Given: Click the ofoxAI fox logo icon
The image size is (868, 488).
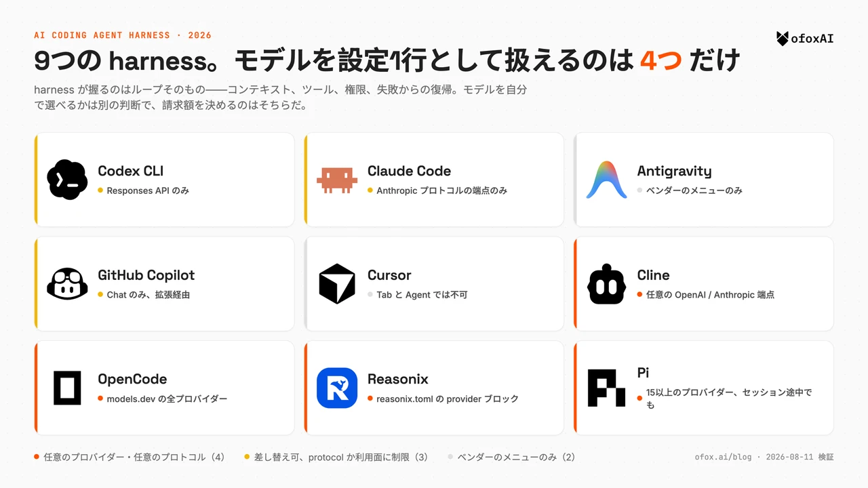Looking at the screenshot, I should tap(783, 39).
